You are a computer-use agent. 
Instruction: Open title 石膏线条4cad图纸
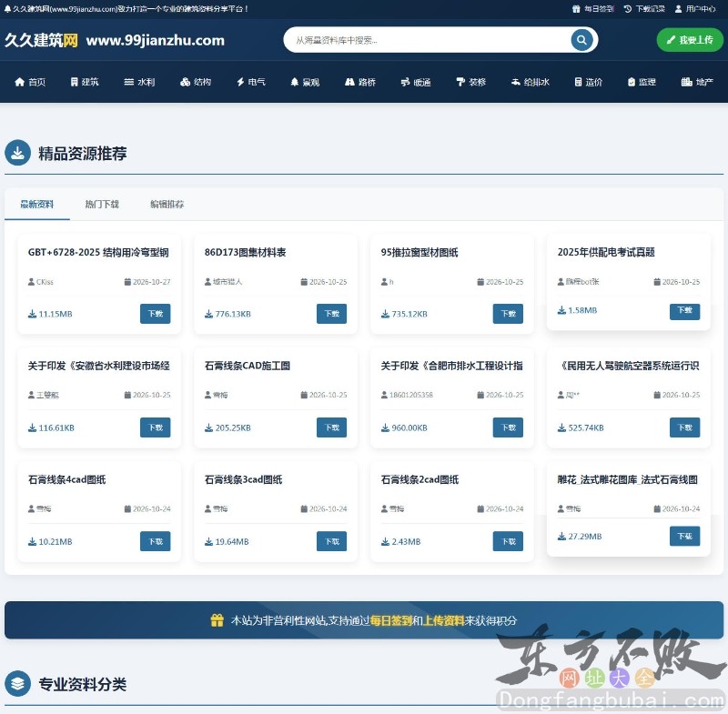[66, 479]
